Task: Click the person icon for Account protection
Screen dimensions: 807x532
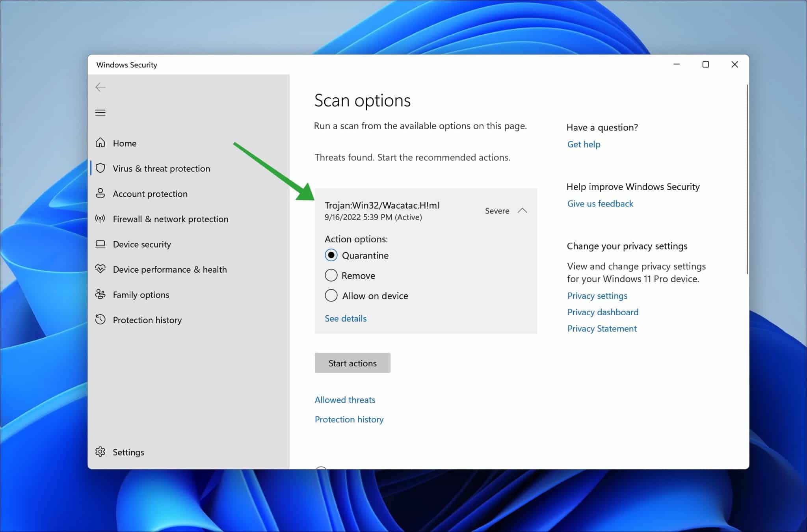Action: 100,193
